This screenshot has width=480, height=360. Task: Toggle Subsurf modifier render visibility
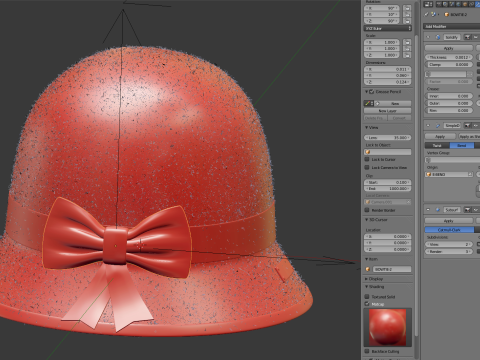468,210
